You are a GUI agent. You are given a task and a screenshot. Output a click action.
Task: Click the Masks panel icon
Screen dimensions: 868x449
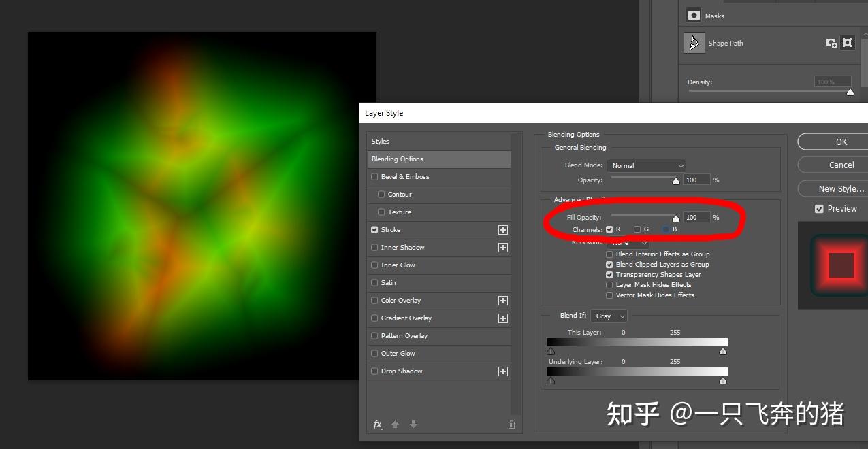693,15
